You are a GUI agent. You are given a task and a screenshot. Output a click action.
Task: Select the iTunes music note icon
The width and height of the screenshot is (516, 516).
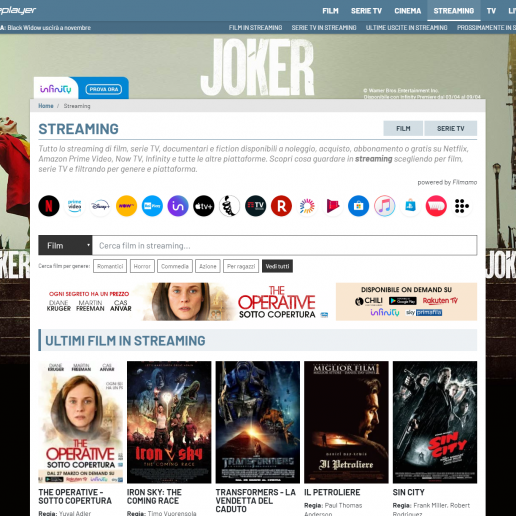[x=384, y=206]
